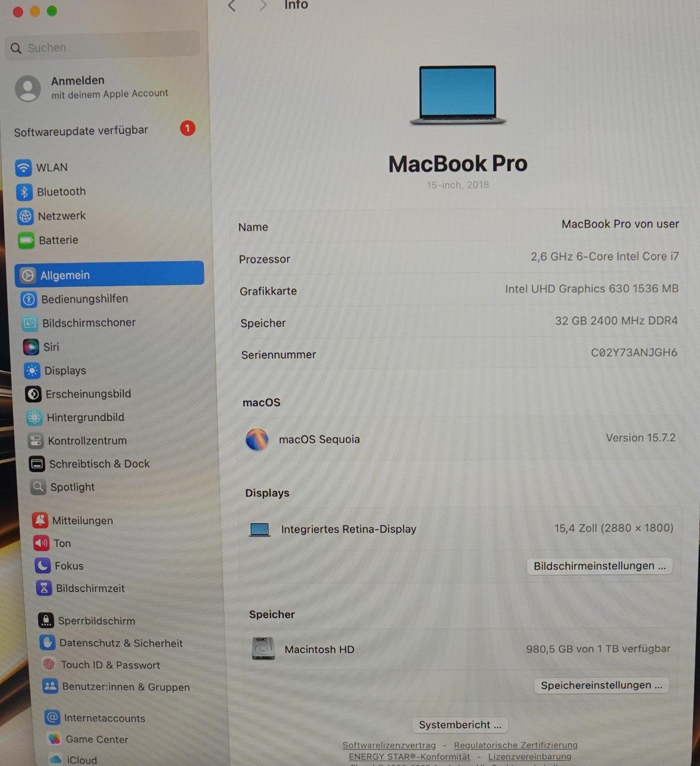Click the Macintosh HD drive icon
This screenshot has width=700, height=766.
click(263, 649)
